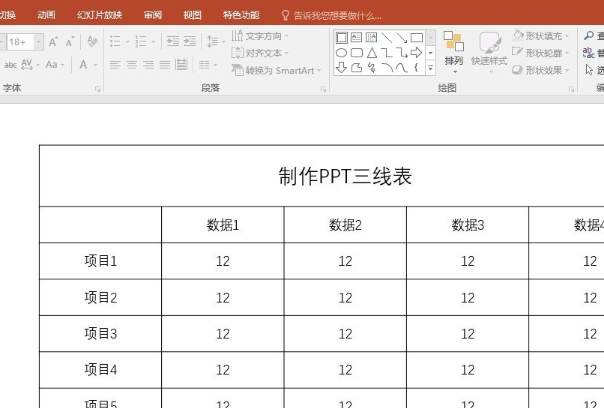Toggle strikethrough abc formatting
The image size is (604, 408).
pyautogui.click(x=10, y=65)
